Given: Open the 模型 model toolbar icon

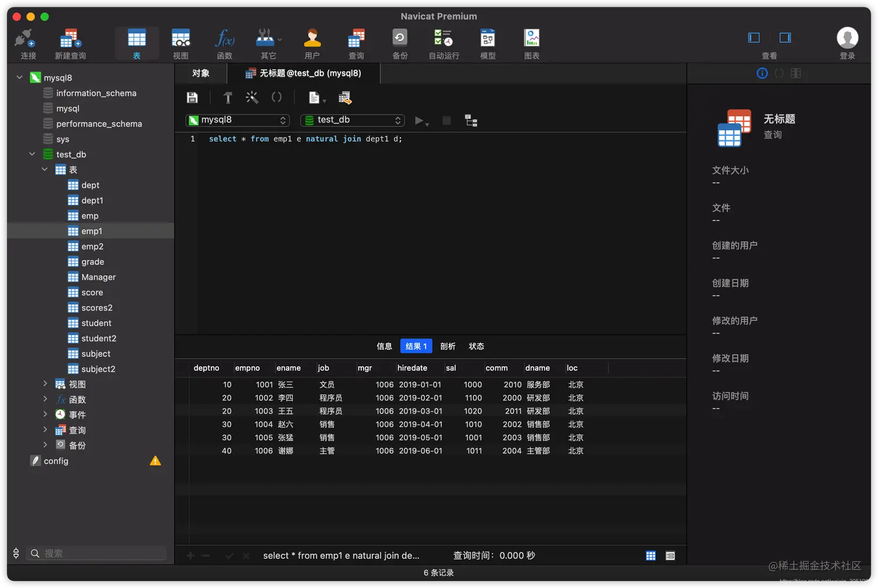Looking at the screenshot, I should 488,44.
